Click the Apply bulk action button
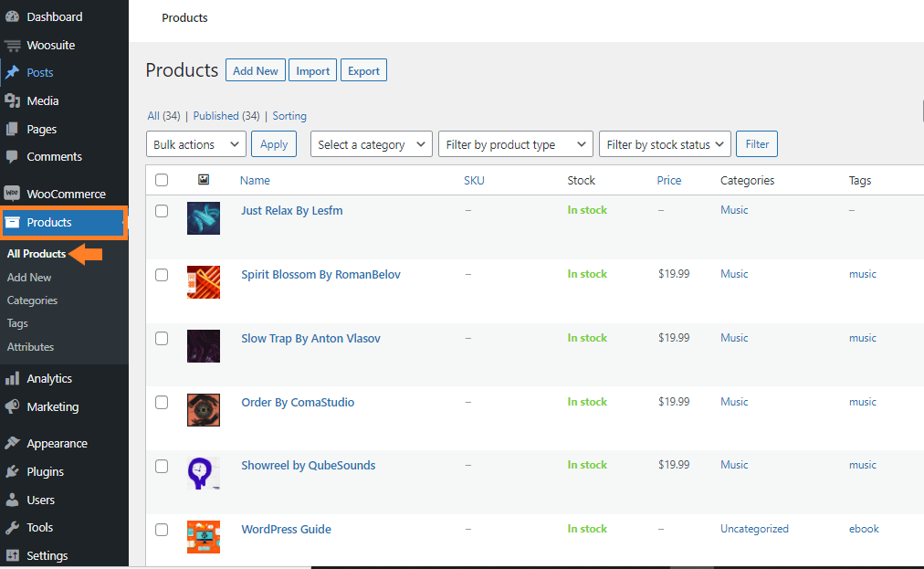The image size is (924, 569). [x=273, y=144]
